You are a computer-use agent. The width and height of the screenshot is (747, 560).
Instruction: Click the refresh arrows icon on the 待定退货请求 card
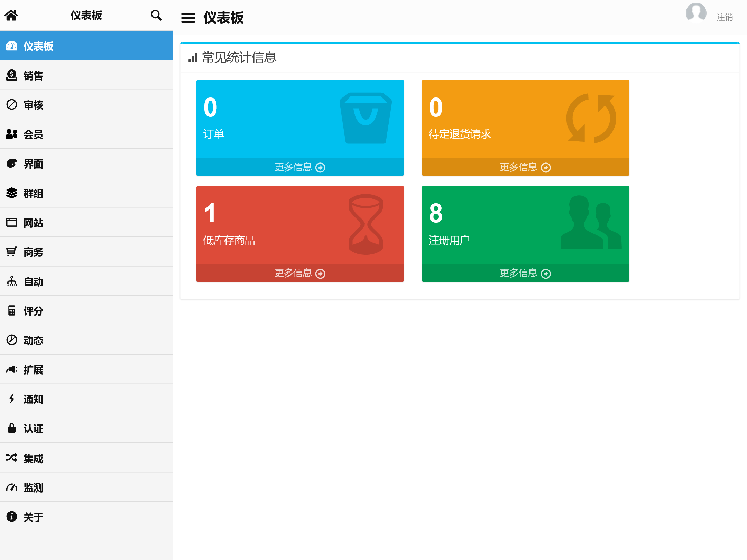click(591, 118)
